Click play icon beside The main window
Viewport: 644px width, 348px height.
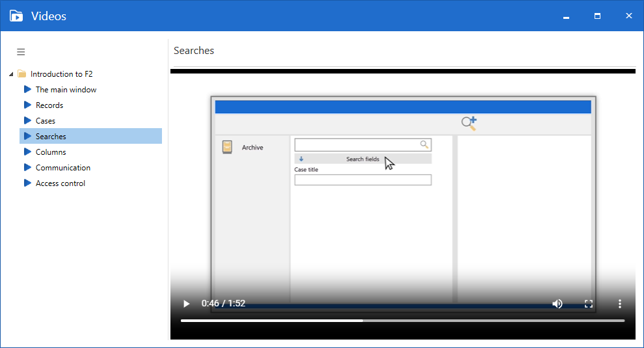point(27,90)
